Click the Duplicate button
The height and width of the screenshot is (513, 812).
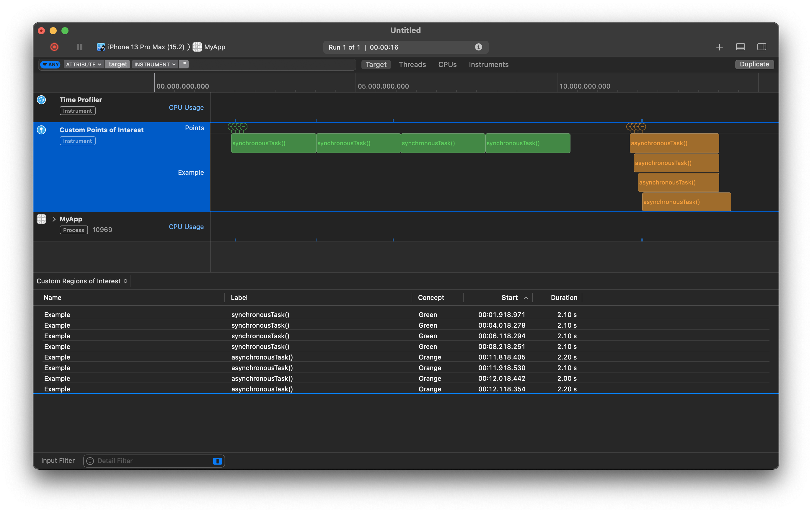click(754, 64)
